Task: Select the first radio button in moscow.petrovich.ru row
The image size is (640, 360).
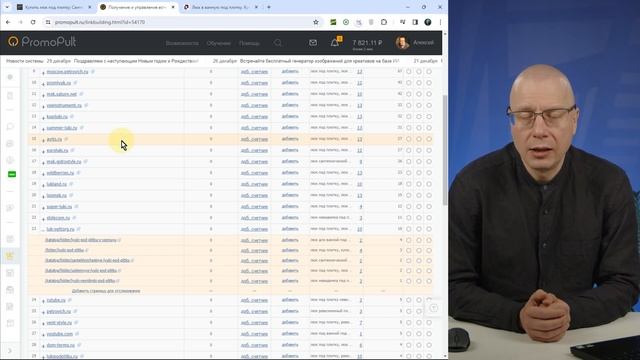Action: click(409, 71)
